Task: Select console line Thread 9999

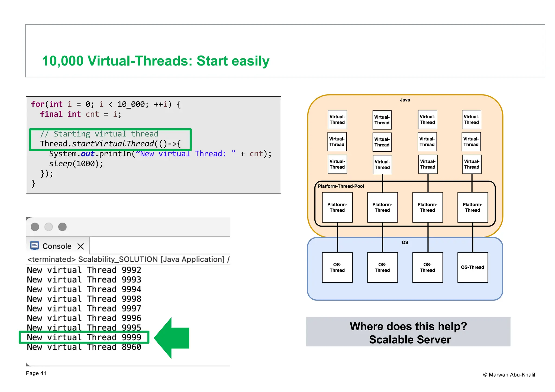Action: (x=84, y=337)
